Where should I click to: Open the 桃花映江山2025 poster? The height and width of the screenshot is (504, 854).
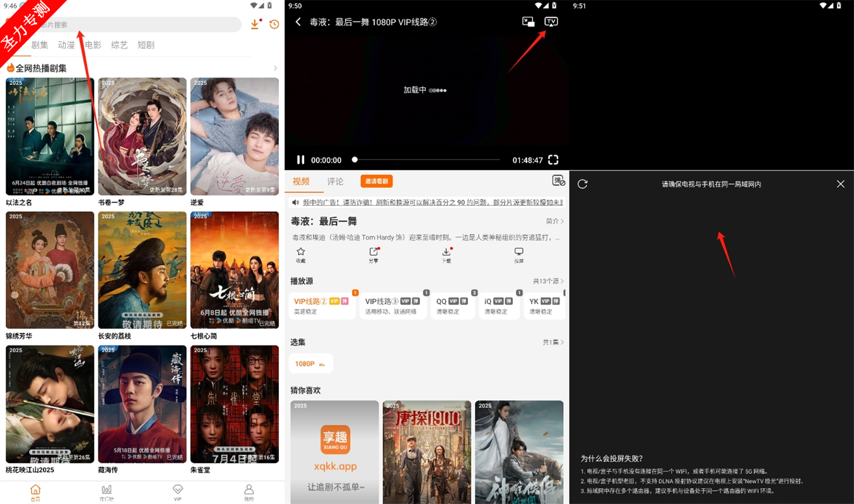click(50, 404)
